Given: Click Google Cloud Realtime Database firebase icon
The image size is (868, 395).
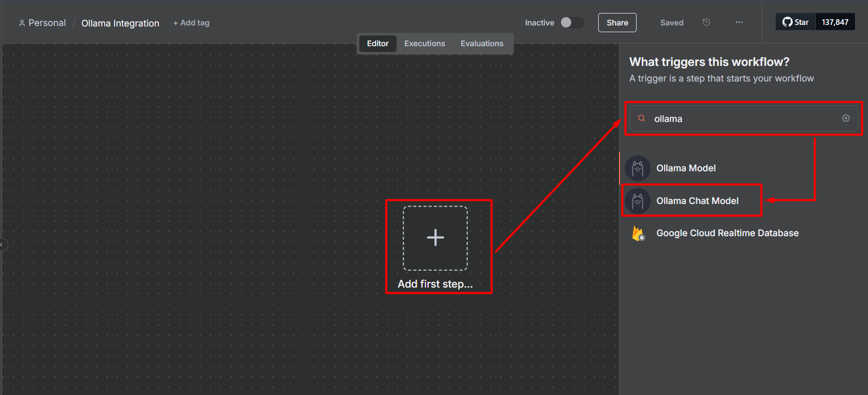Looking at the screenshot, I should point(638,234).
